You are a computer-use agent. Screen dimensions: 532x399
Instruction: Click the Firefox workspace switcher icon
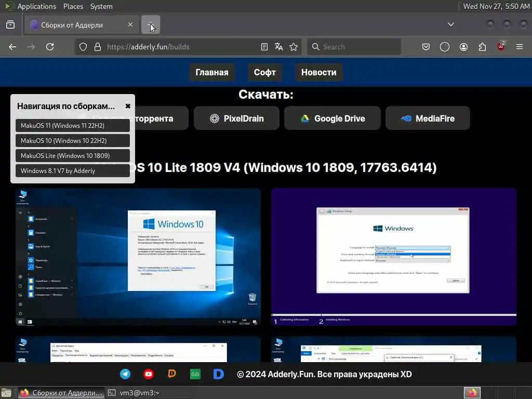point(472,393)
